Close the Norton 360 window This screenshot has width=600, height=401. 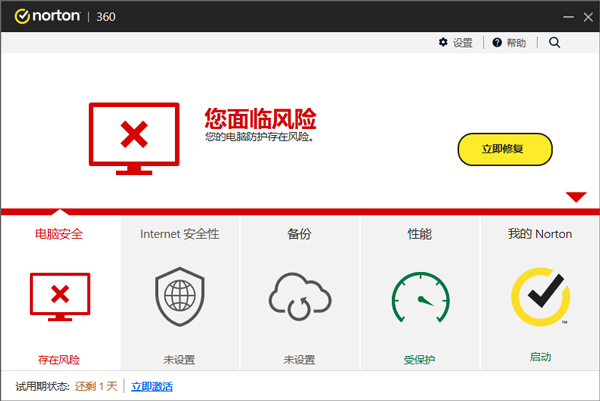(x=588, y=17)
